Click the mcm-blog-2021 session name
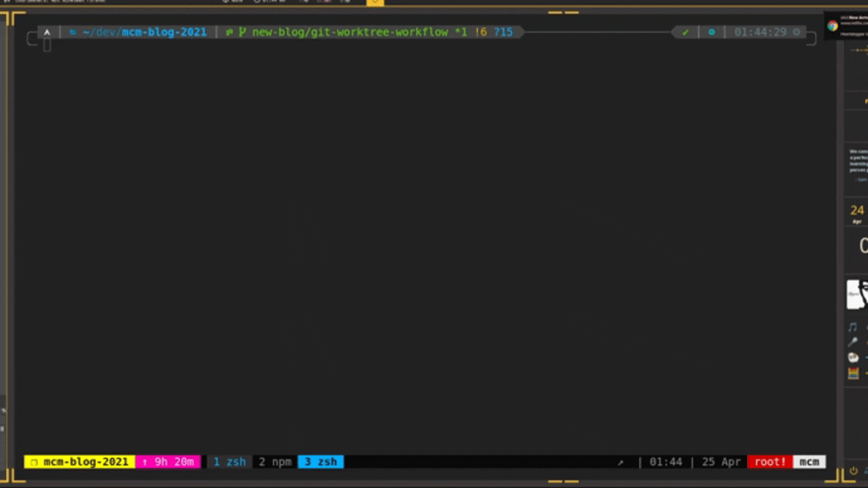 click(80, 462)
